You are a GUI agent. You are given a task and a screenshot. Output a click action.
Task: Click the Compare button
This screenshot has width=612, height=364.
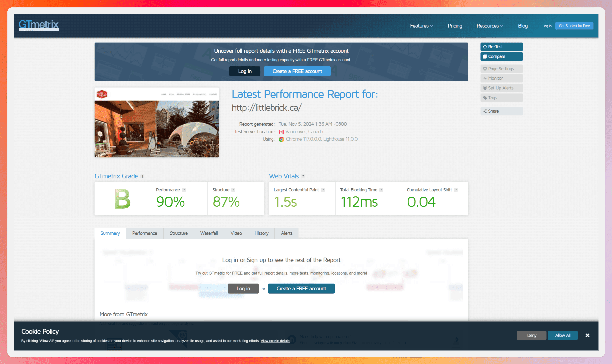pyautogui.click(x=501, y=57)
